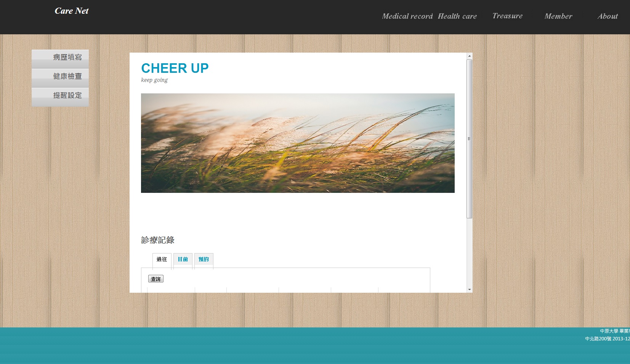The height and width of the screenshot is (364, 630).
Task: Click the scrollbar down arrow
Action: click(470, 290)
